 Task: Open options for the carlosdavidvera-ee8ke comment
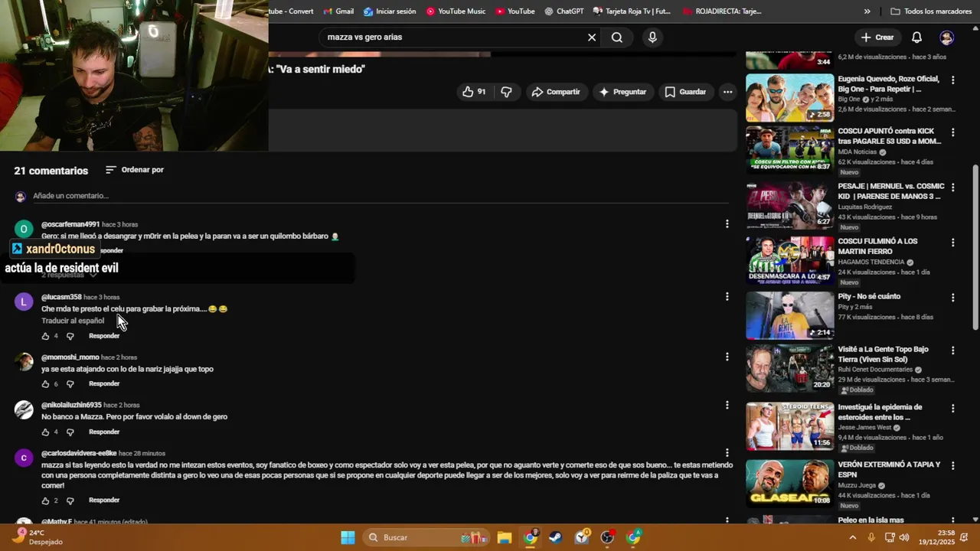coord(727,453)
